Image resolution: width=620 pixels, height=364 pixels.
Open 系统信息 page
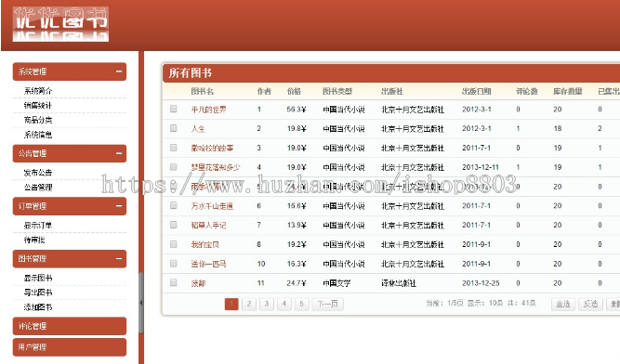(x=38, y=135)
